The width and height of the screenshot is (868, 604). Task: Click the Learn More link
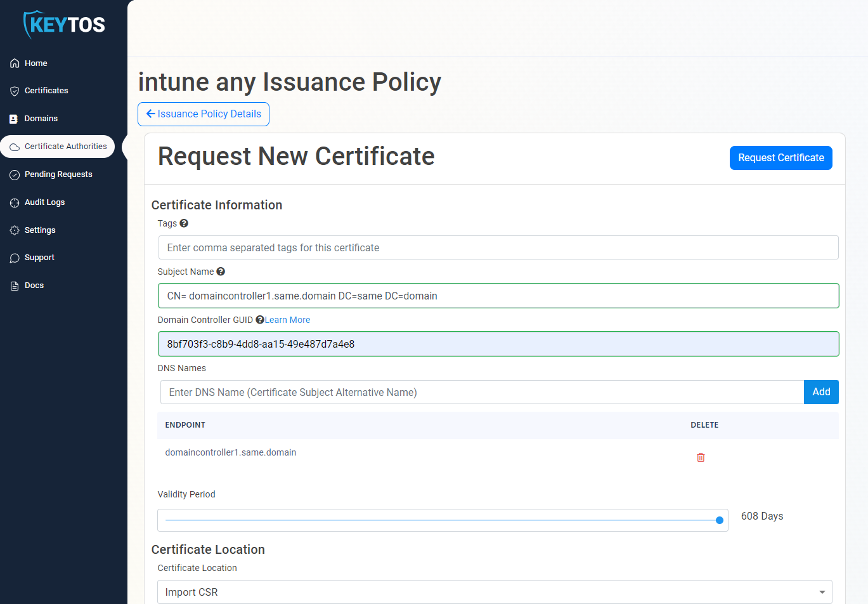click(287, 319)
